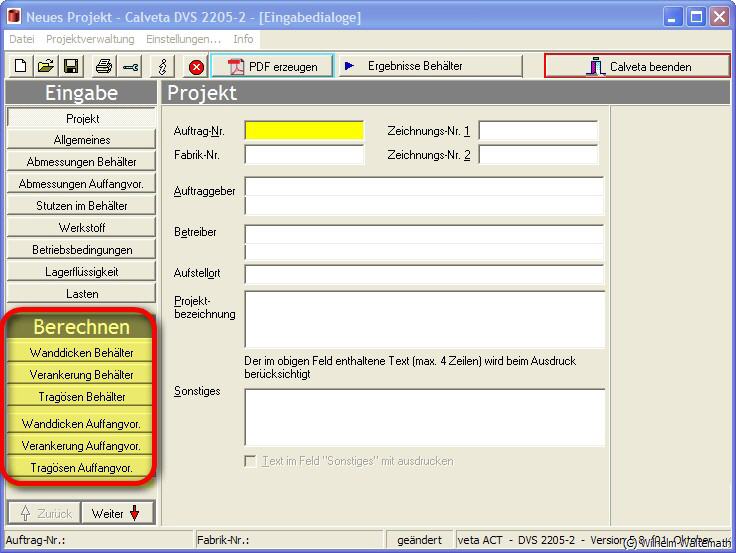Switch to the Werkstoff input section
Viewport: 736px width, 553px height.
82,228
